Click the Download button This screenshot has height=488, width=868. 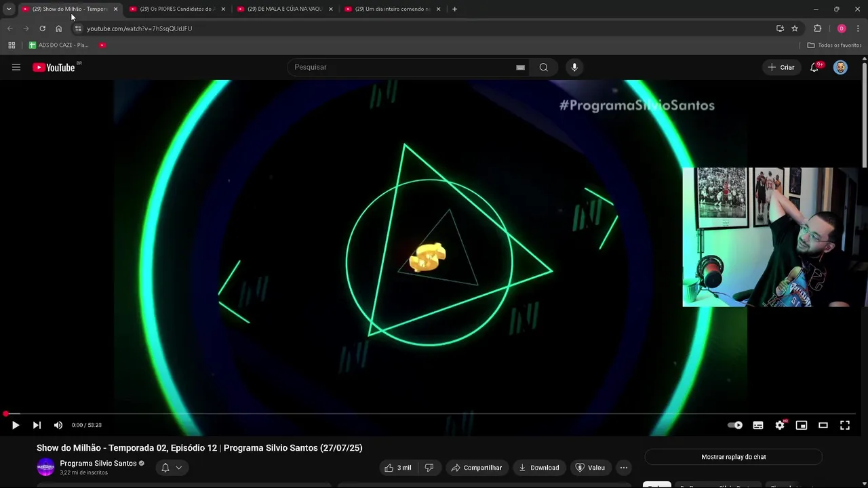(x=539, y=468)
